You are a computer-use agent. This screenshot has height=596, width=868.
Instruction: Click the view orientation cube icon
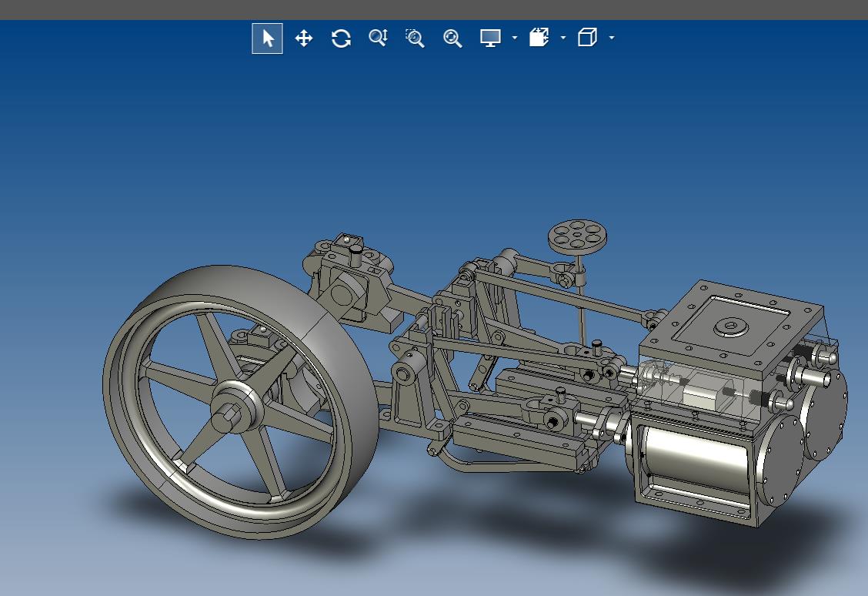587,38
